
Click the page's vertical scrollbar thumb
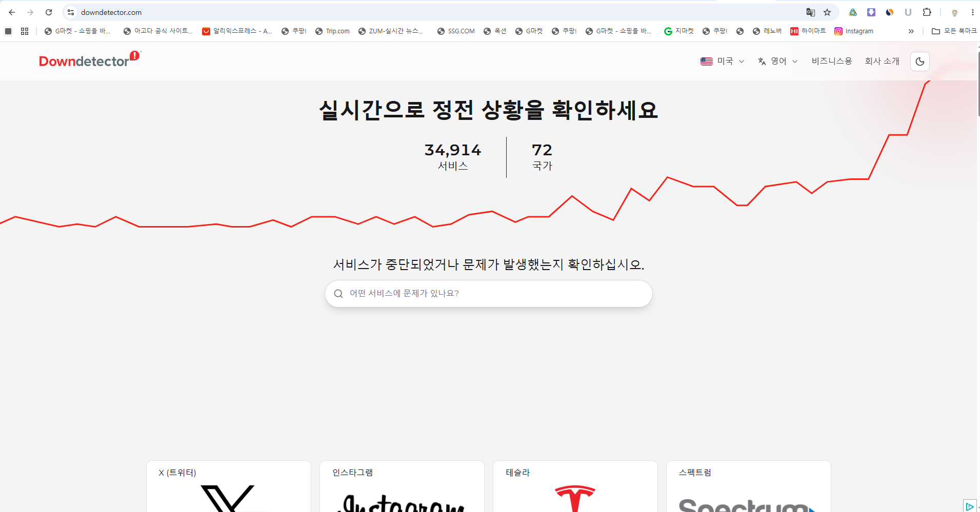[978, 84]
